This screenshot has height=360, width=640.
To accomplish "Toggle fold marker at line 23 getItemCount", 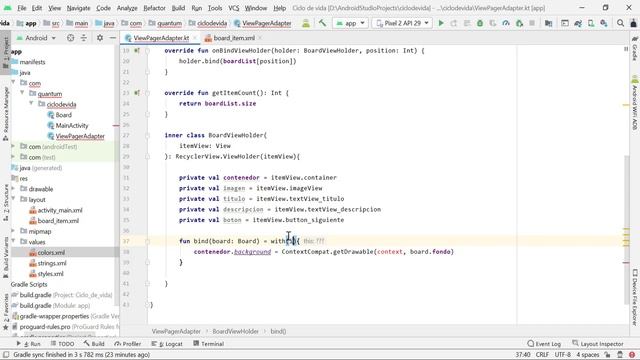I will pyautogui.click(x=148, y=93).
